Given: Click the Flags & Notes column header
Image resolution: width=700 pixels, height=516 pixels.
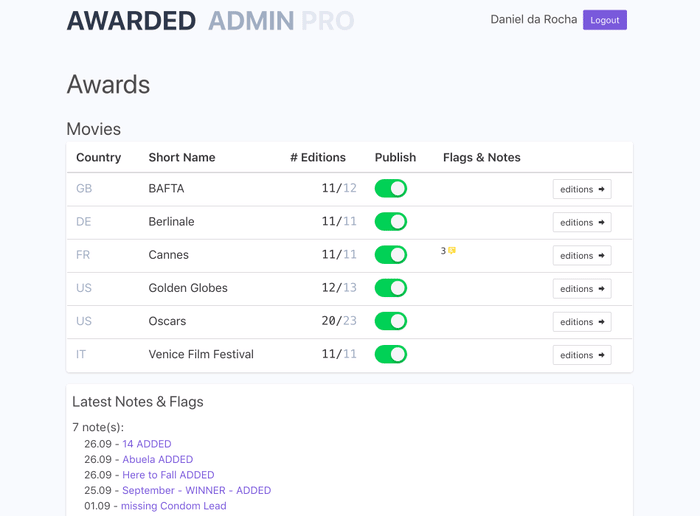Looking at the screenshot, I should (482, 158).
